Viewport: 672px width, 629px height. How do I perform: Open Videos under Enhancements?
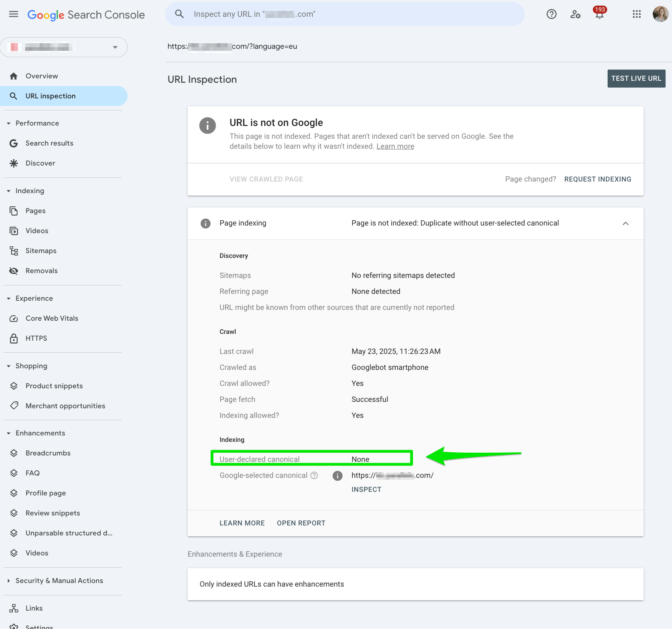point(37,553)
